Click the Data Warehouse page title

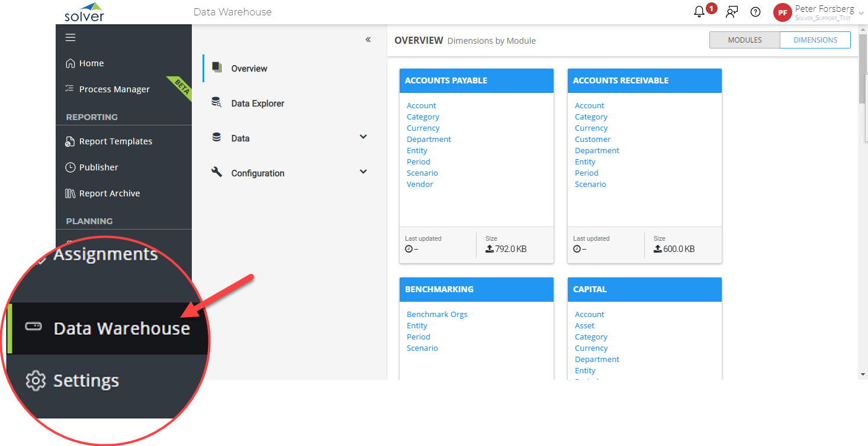click(x=233, y=12)
